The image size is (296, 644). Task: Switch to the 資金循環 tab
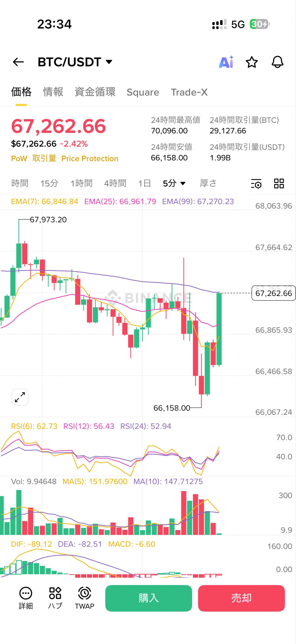[x=95, y=92]
